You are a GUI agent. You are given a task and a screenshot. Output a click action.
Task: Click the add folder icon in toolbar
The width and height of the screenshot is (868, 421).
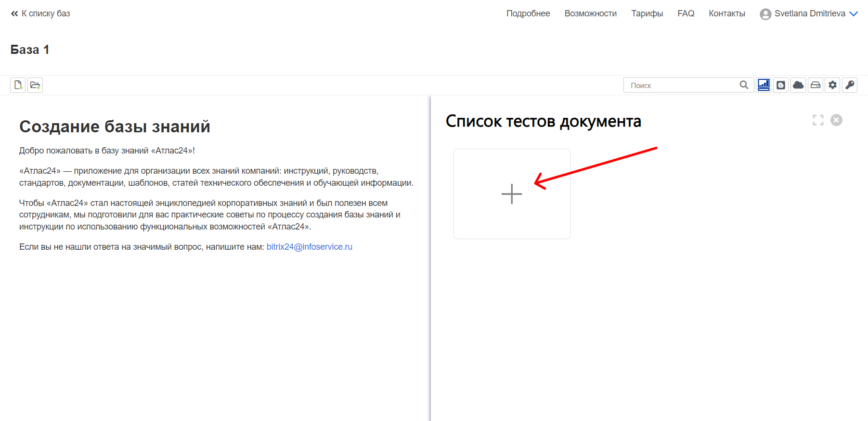click(x=35, y=85)
